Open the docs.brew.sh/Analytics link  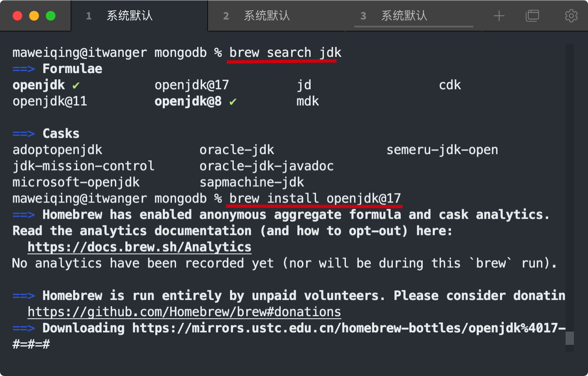click(139, 247)
